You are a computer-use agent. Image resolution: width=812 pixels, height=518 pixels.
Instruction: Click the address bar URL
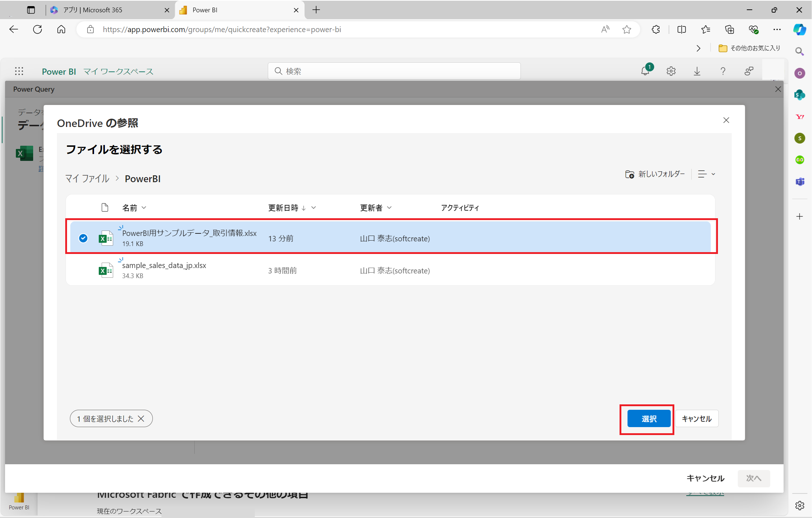point(222,30)
